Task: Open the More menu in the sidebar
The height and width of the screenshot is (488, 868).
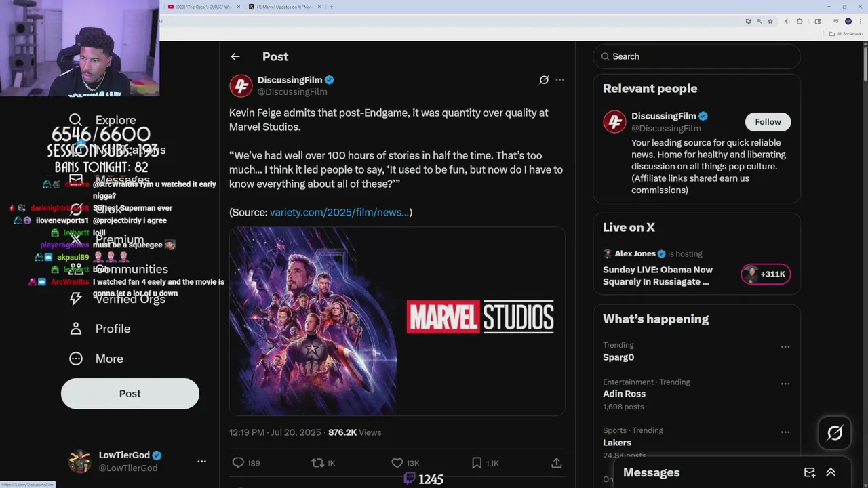Action: pyautogui.click(x=96, y=359)
